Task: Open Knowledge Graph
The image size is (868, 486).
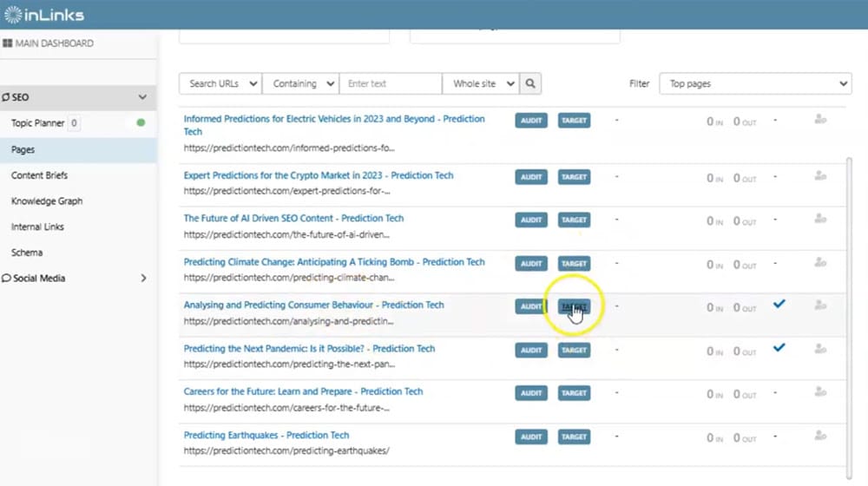Action: click(47, 201)
